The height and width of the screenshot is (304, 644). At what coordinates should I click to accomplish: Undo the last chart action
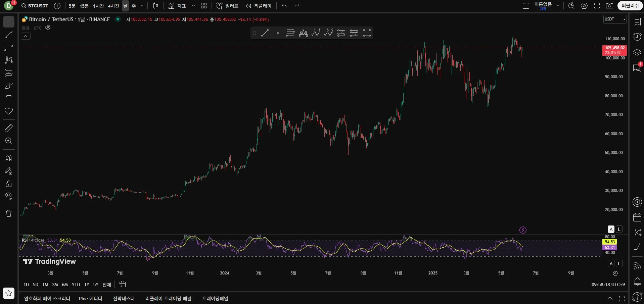coord(284,6)
